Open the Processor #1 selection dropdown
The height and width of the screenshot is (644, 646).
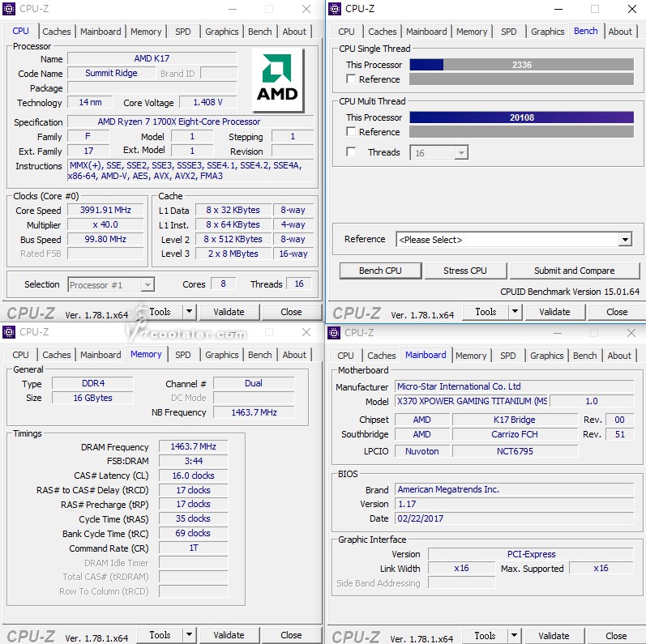pyautogui.click(x=111, y=284)
